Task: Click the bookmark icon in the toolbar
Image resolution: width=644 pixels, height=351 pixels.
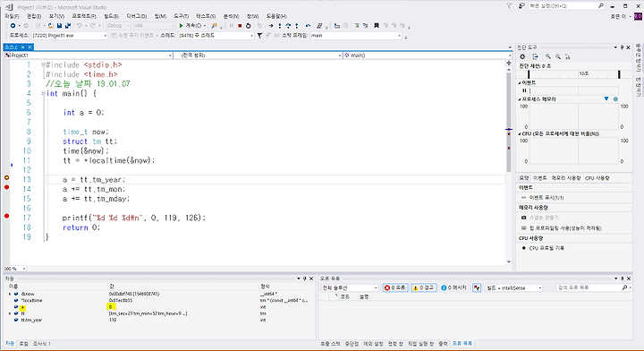Action: pyautogui.click(x=377, y=25)
